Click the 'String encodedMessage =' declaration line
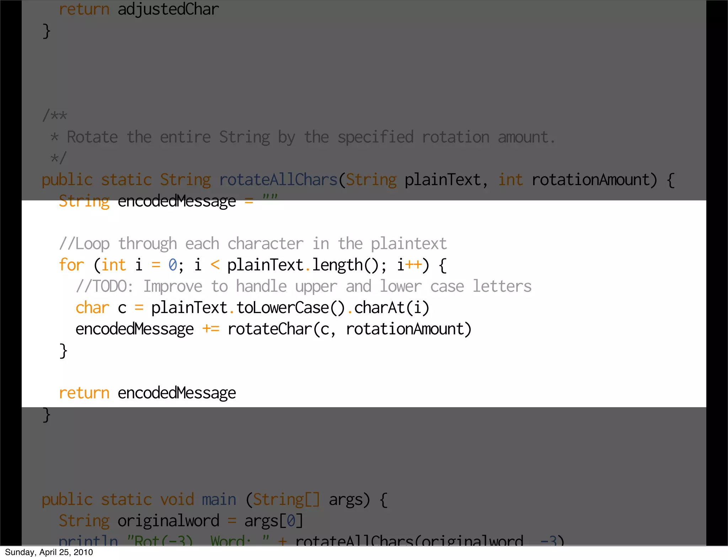728x560 pixels. tap(168, 201)
